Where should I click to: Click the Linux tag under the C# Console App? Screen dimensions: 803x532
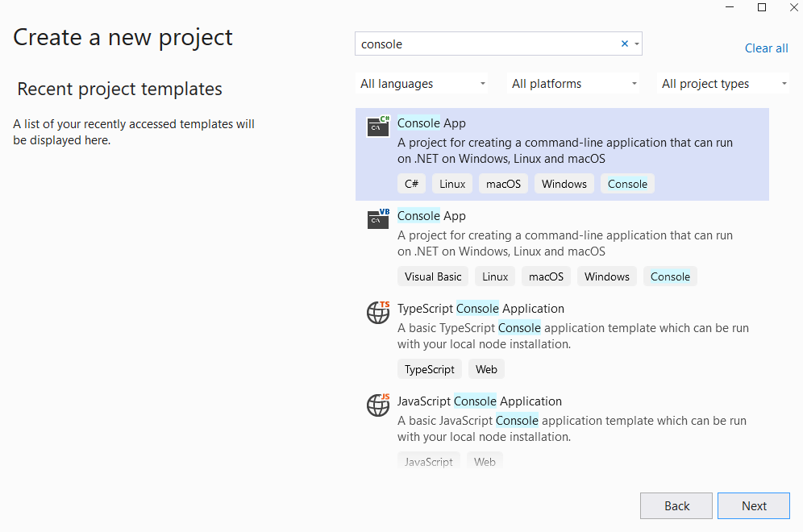(451, 183)
